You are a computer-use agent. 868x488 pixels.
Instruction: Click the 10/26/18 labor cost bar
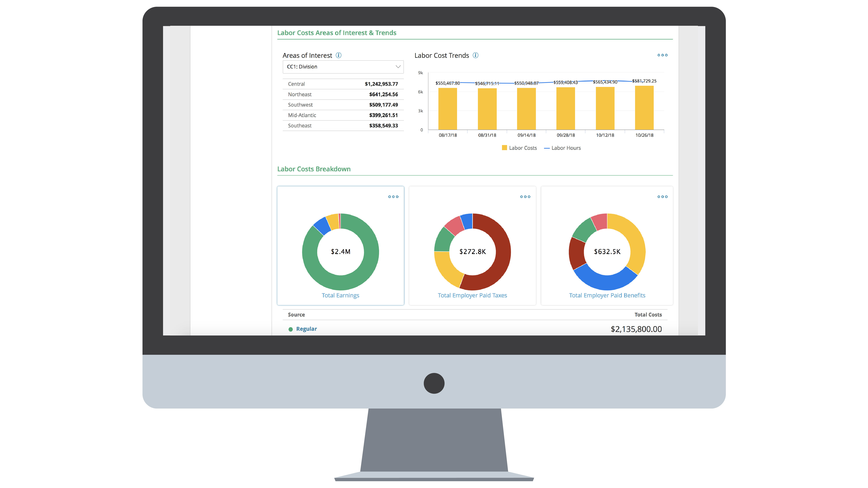[644, 108]
